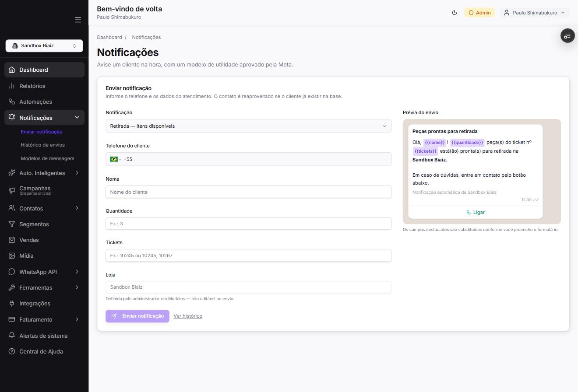
Task: Click the Dashboard home icon in the sidebar
Action: pos(12,70)
